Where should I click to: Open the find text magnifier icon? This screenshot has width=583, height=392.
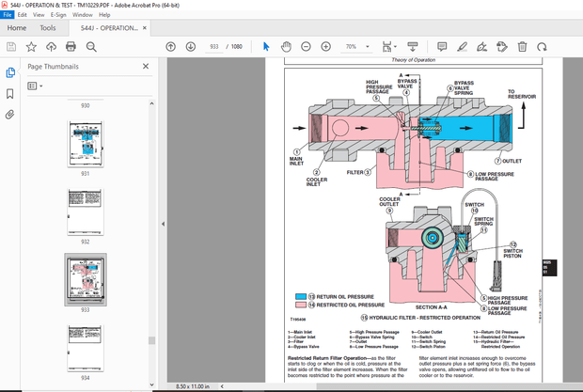[91, 46]
